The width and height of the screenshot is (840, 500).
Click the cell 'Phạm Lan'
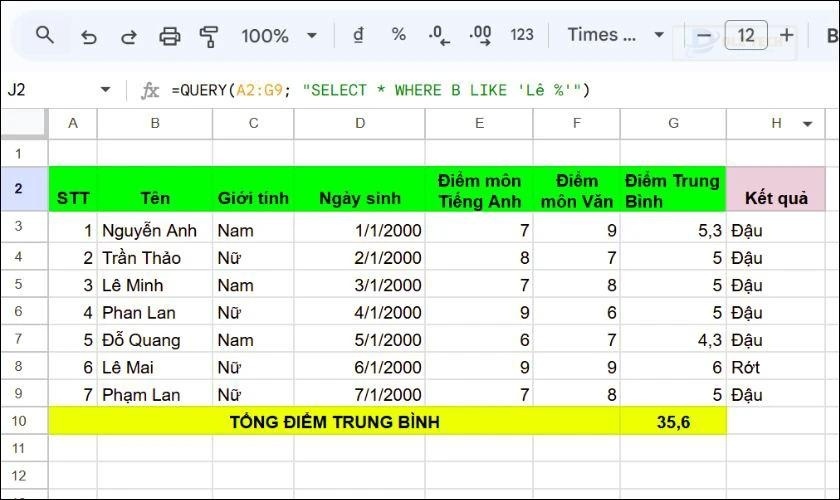click(155, 394)
